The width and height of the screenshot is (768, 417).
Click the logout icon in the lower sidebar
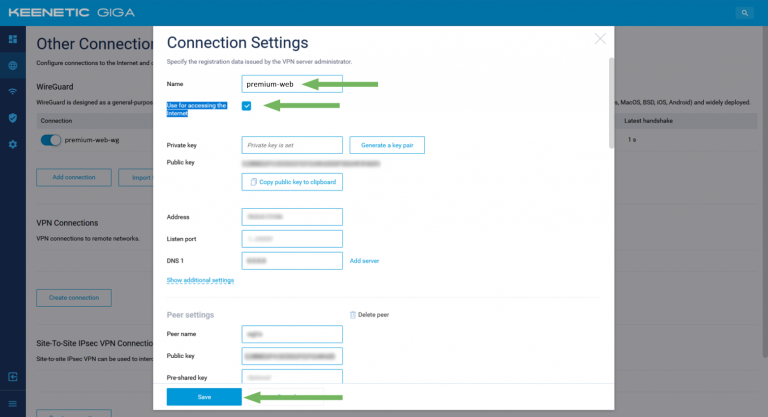coord(13,377)
